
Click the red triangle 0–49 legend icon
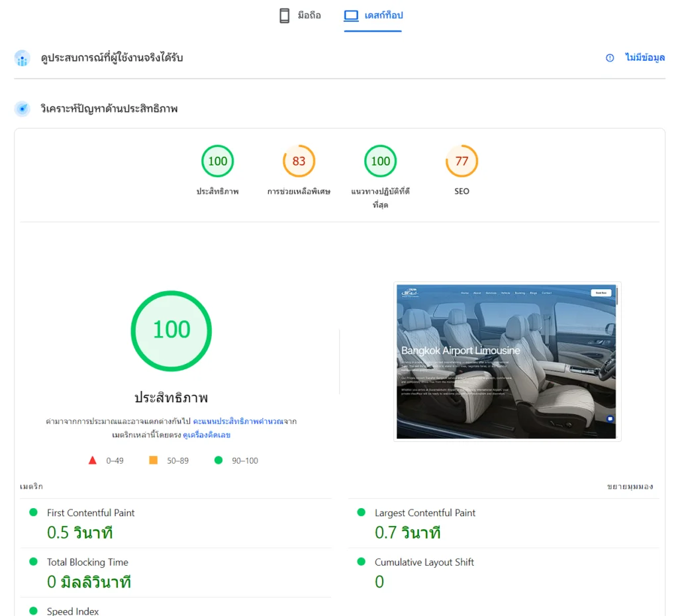(93, 460)
